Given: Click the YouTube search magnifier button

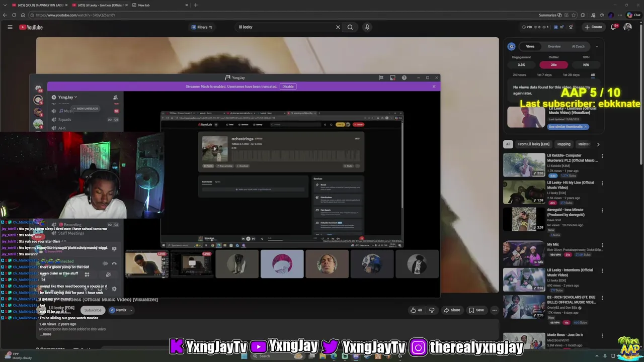Looking at the screenshot, I should pyautogui.click(x=350, y=27).
